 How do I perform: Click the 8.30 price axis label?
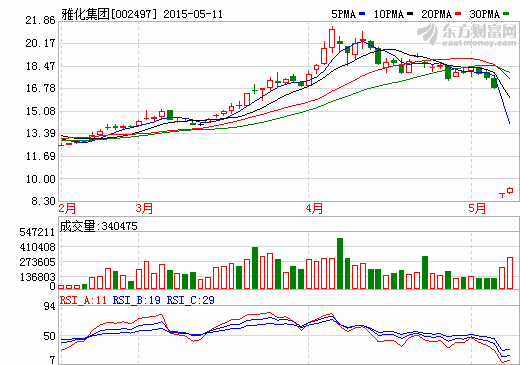(43, 201)
